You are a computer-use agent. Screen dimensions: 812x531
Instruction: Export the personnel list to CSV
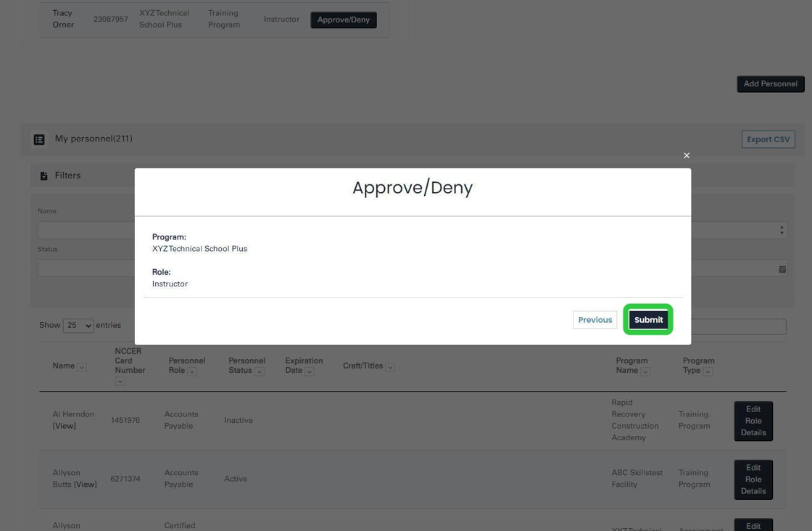click(x=768, y=139)
